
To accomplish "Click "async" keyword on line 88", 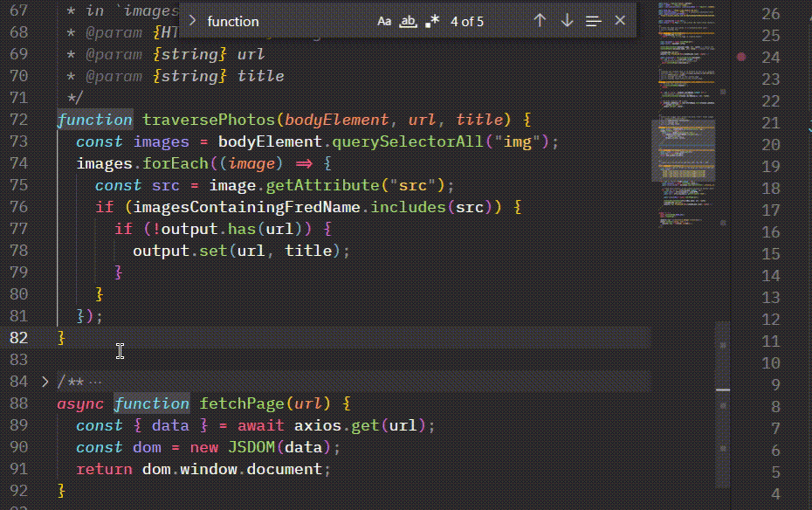I will tap(80, 403).
